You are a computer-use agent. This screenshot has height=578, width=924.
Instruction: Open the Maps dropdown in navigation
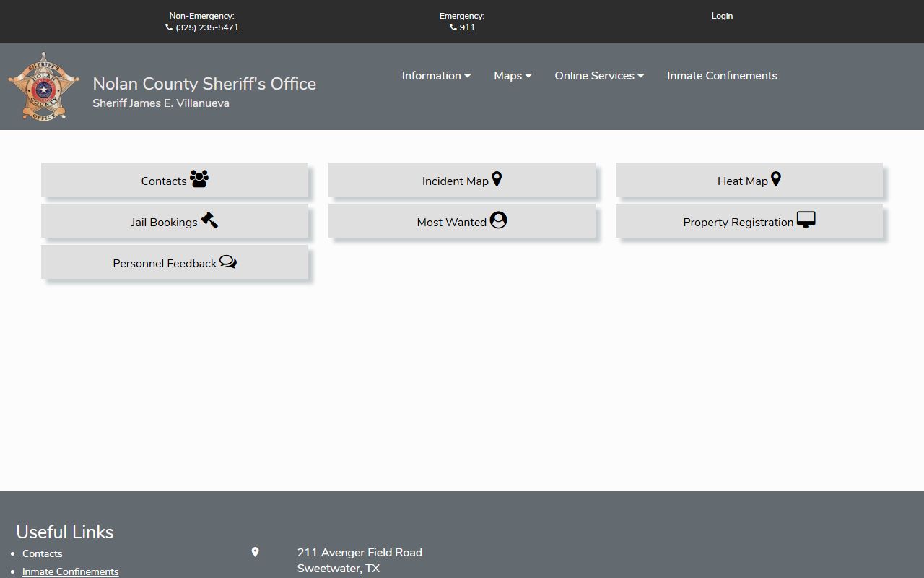pyautogui.click(x=513, y=76)
